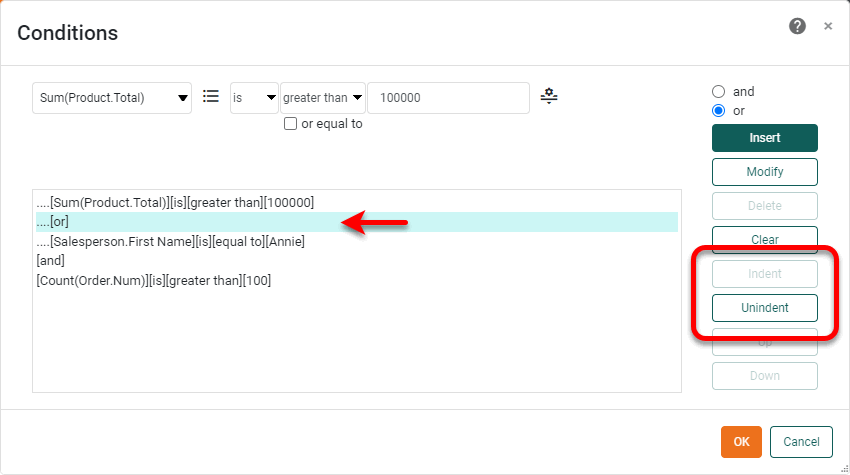This screenshot has width=850, height=475.
Task: Select the Count(Order.Num) condition row
Action: (153, 280)
